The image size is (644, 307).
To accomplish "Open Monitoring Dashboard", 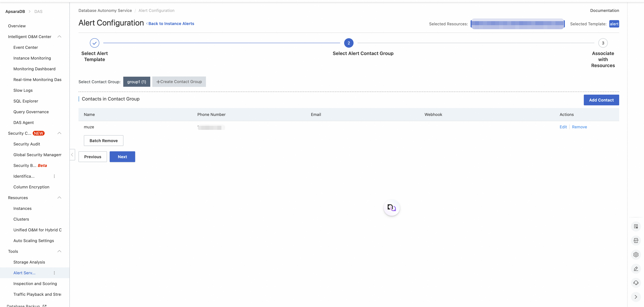I will (35, 69).
